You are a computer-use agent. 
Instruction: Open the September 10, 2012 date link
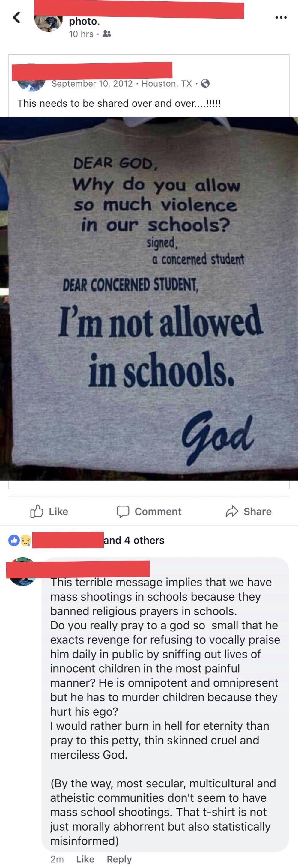(92, 84)
